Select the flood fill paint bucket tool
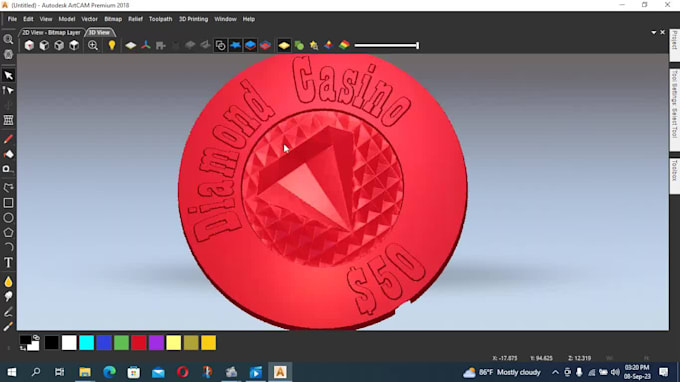 tap(8, 154)
